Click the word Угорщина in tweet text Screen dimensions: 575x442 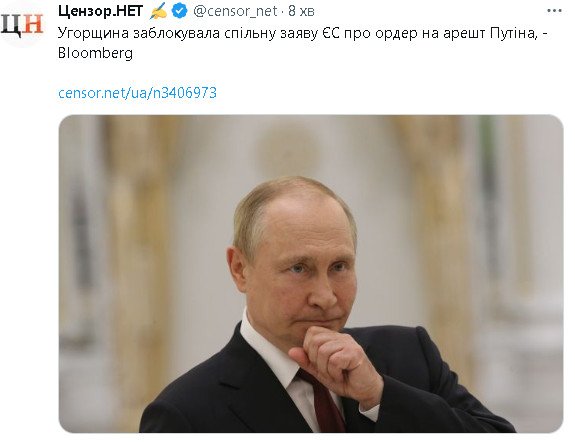[x=94, y=33]
